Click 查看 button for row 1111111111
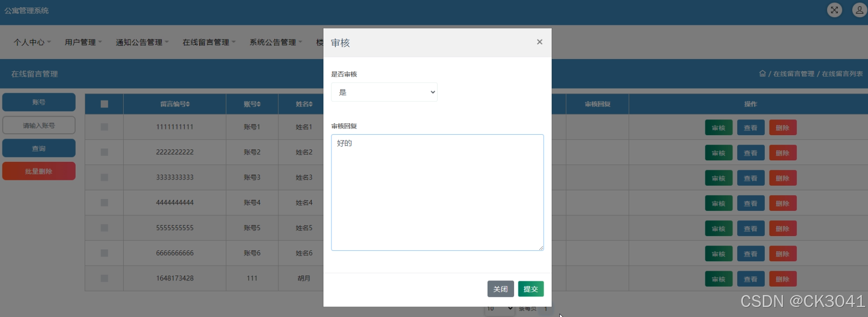This screenshot has width=868, height=317. click(x=751, y=128)
